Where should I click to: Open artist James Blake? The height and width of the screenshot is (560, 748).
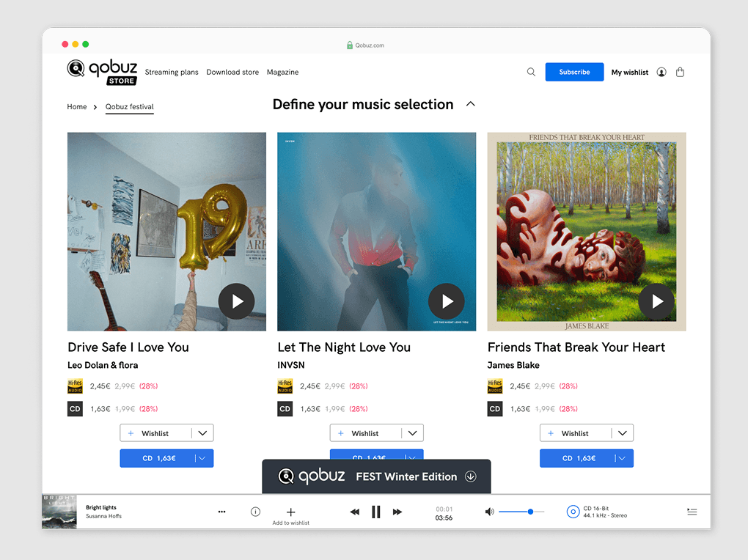[x=513, y=365]
